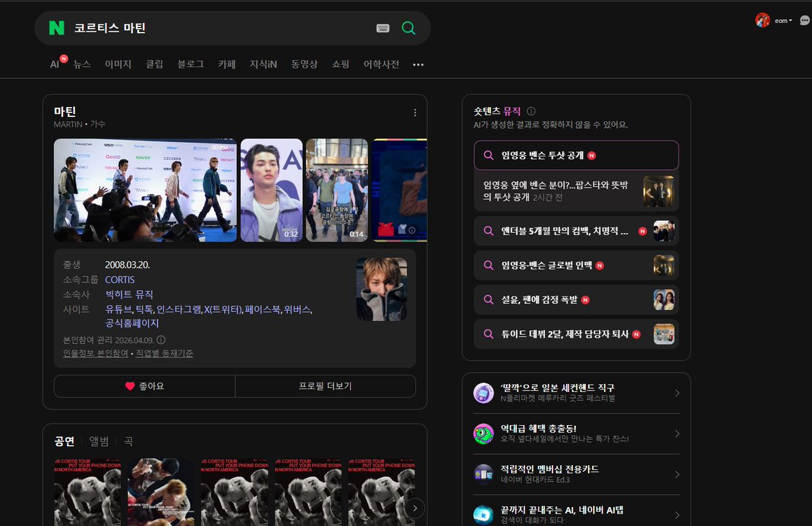Viewport: 812px width, 526px height.
Task: Open the 마틴 profile card options menu
Action: pos(414,112)
